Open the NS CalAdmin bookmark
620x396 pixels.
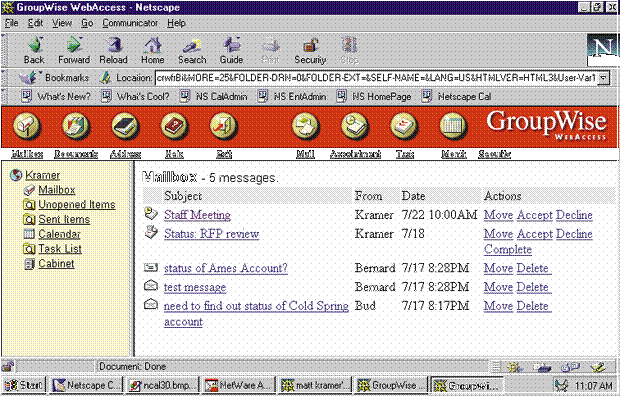213,97
